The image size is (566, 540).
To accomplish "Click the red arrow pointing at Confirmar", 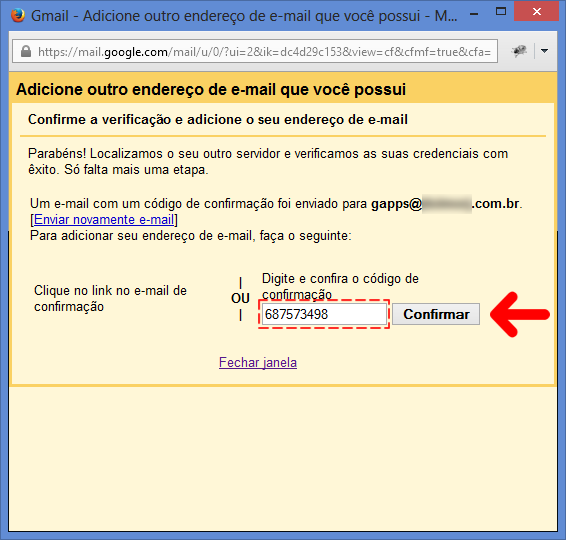I will [520, 314].
